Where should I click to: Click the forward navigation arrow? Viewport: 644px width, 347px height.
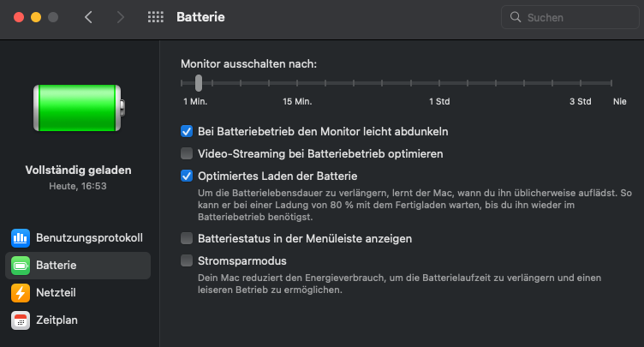[119, 17]
